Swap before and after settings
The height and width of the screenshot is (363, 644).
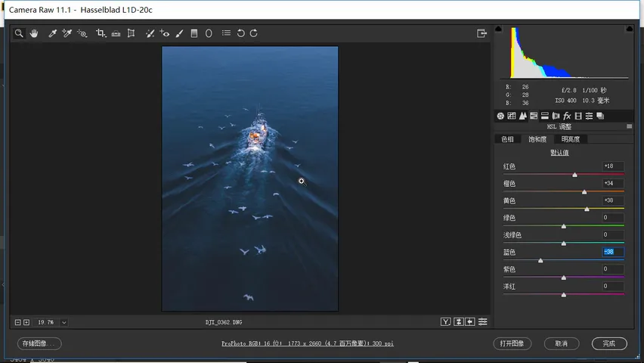click(458, 322)
